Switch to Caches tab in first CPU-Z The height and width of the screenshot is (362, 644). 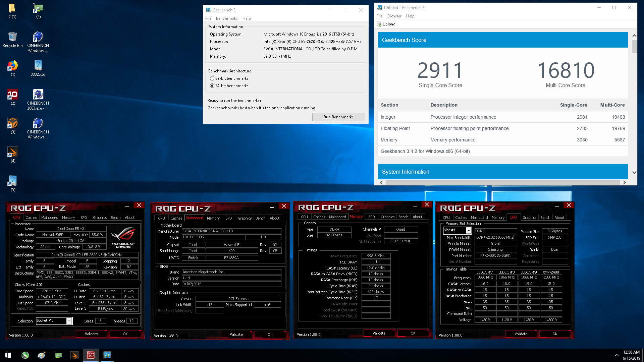click(32, 218)
